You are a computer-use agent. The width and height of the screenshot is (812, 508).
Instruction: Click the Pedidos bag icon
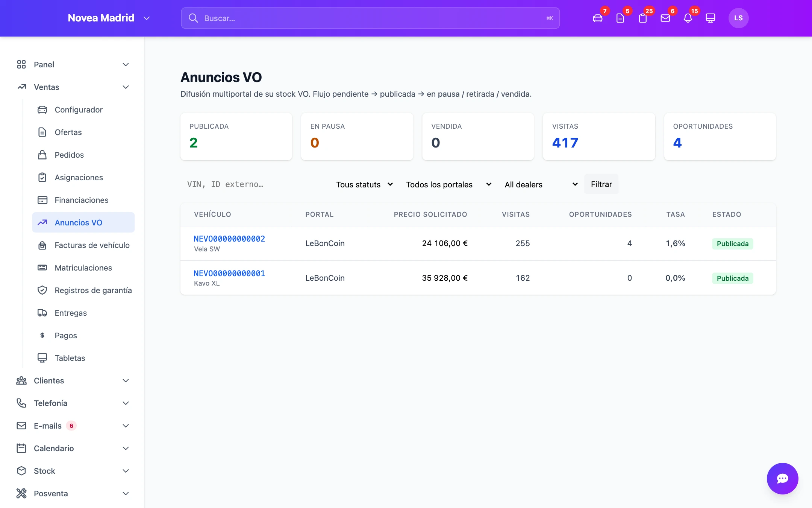tap(42, 155)
